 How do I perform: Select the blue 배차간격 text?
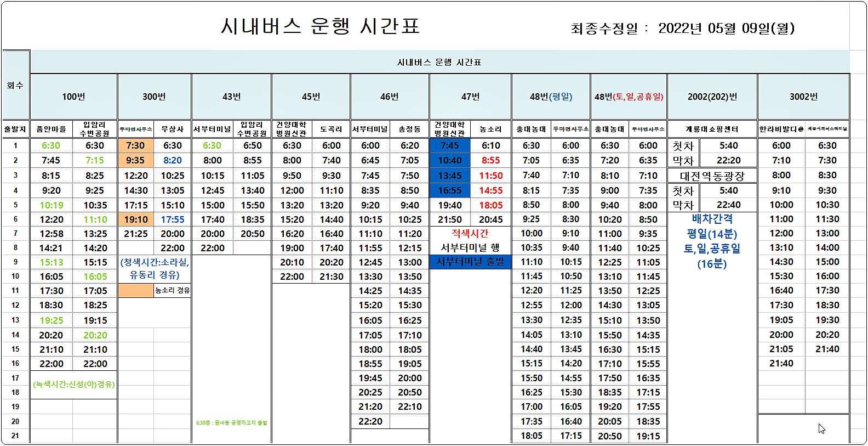pyautogui.click(x=712, y=219)
